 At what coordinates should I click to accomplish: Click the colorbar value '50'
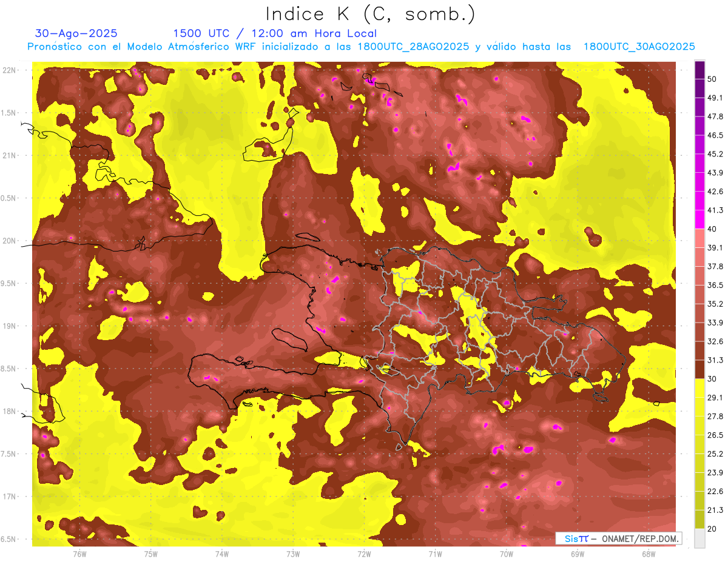(712, 79)
